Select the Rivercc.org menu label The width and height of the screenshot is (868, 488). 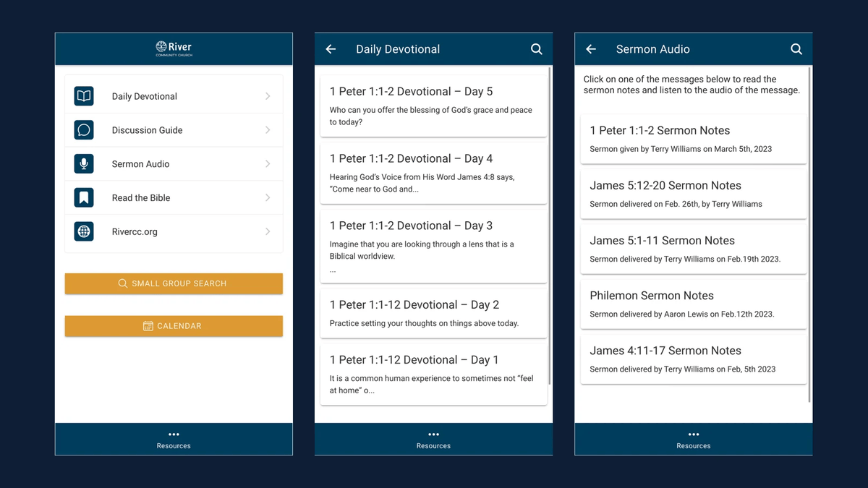pyautogui.click(x=135, y=232)
